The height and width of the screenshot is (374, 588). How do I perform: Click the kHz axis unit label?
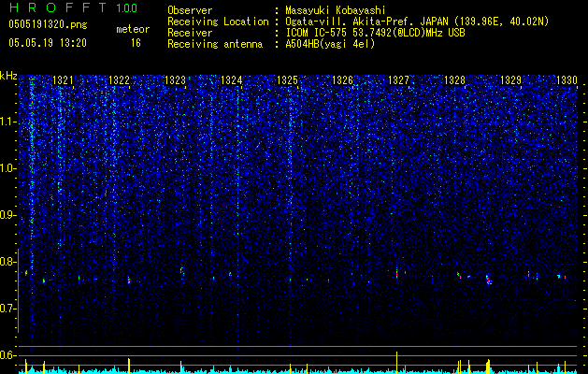8,76
